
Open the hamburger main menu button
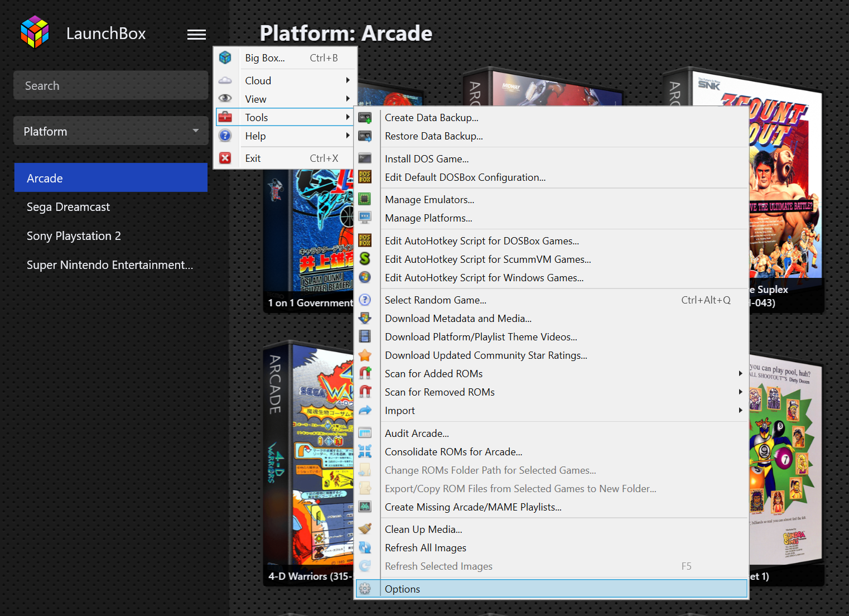pos(196,35)
